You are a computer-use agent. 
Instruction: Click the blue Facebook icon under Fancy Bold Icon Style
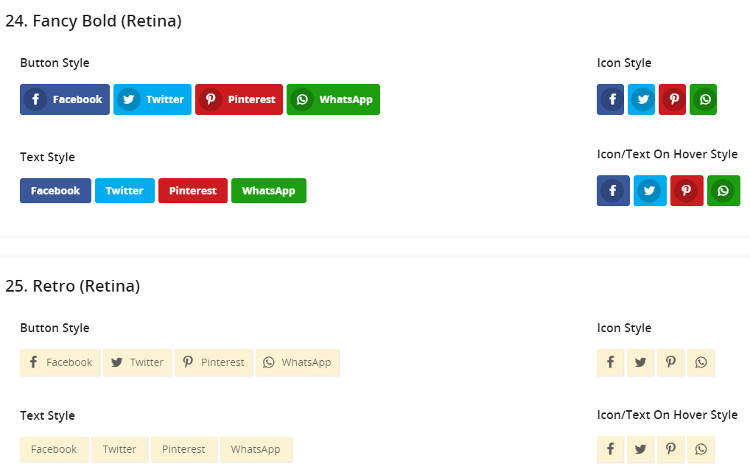tap(610, 99)
